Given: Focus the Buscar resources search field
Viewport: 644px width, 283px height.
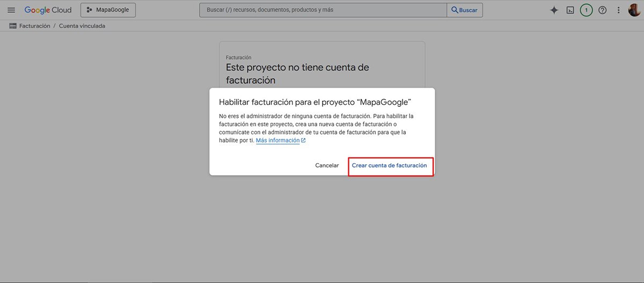Looking at the screenshot, I should pyautogui.click(x=323, y=10).
